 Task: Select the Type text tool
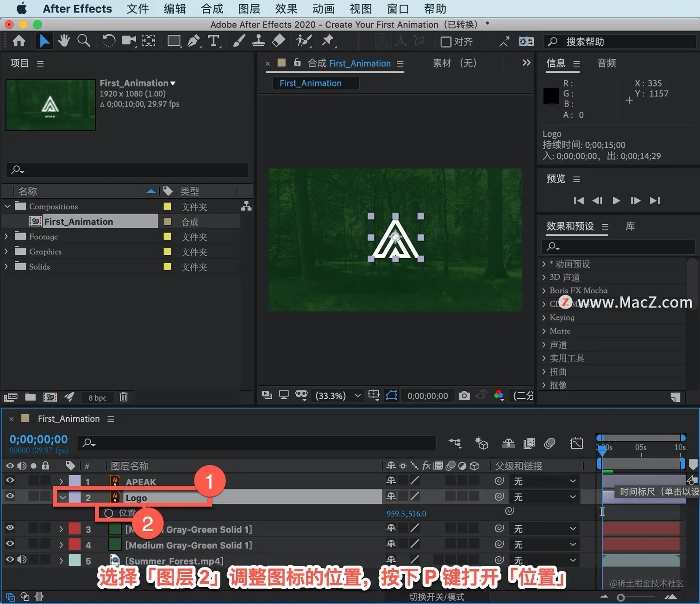[213, 41]
